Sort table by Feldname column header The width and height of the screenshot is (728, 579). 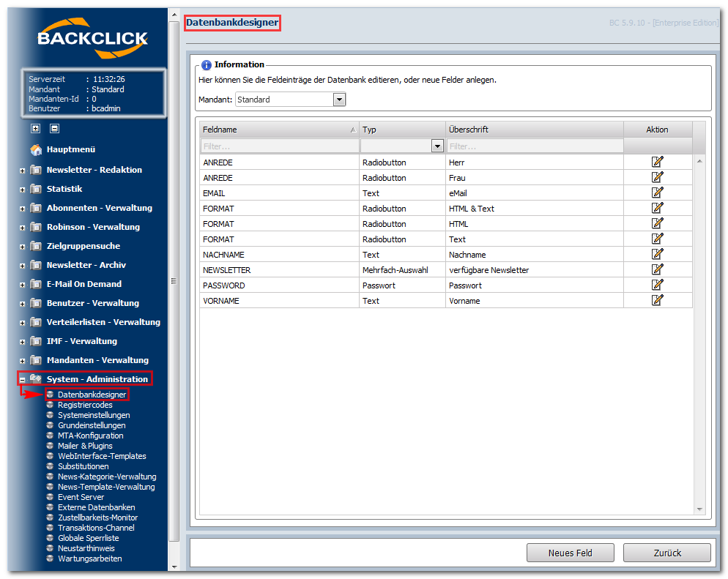pos(279,130)
